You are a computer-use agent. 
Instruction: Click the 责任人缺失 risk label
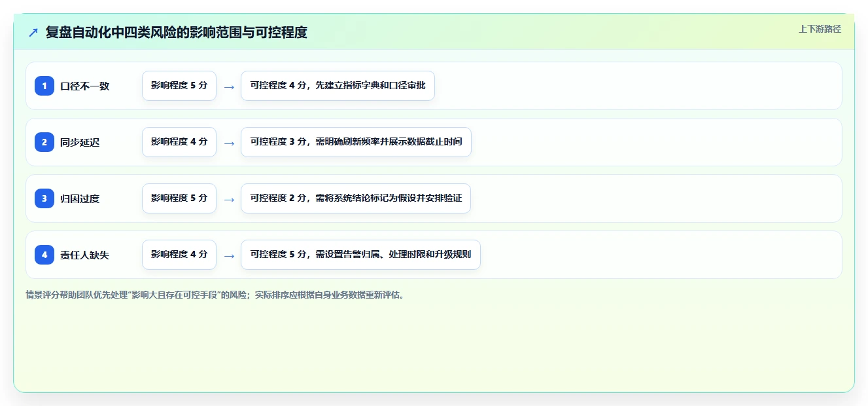click(85, 255)
